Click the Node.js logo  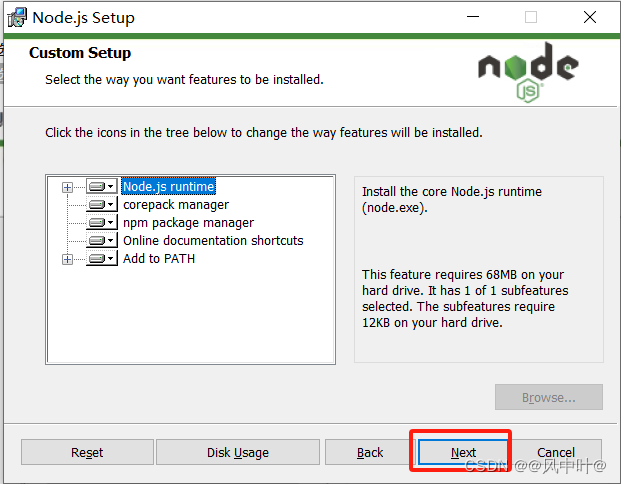click(x=528, y=72)
